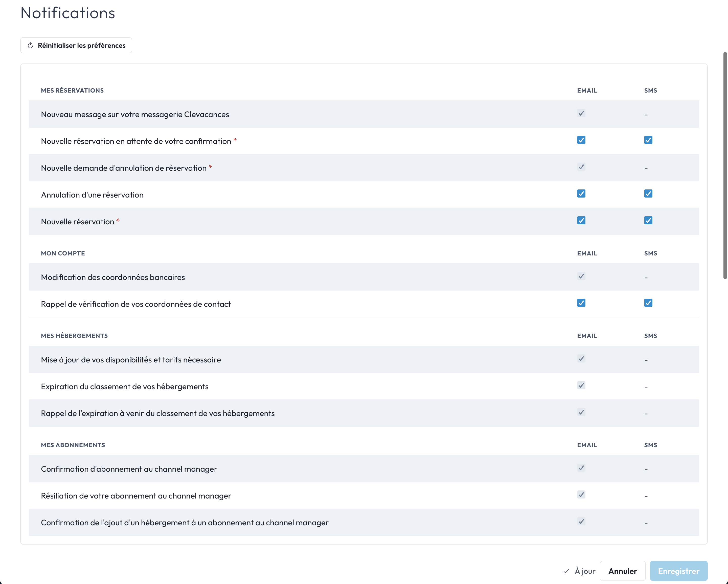
Task: Click MON COMPTE section header
Action: [62, 253]
